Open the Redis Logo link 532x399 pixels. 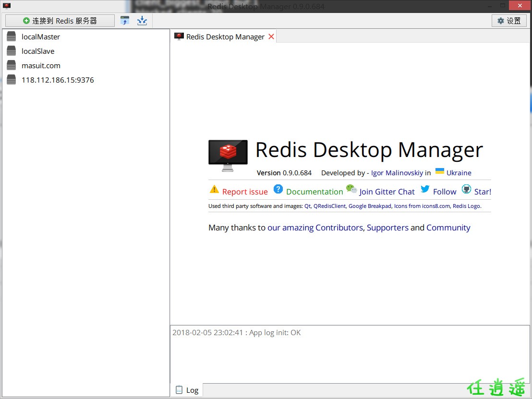[467, 206]
